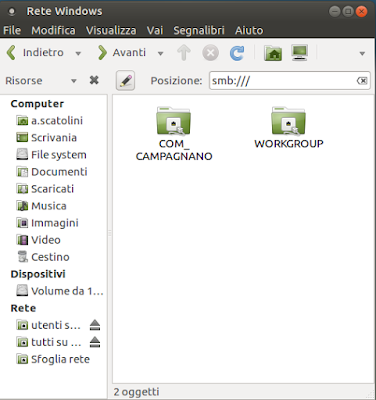Screen dimensions: 376x400
Task: Open a.scatolini home in sidebar
Action: click(49, 121)
